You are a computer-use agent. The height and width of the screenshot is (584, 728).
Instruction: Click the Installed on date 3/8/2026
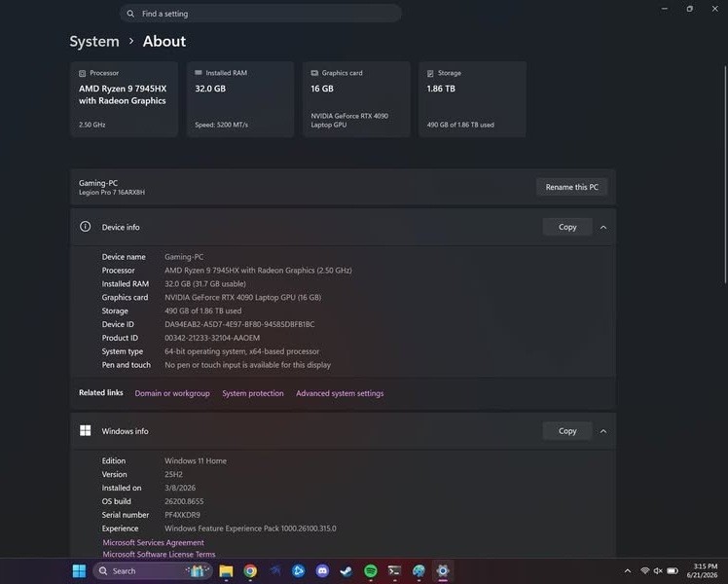[x=180, y=488]
